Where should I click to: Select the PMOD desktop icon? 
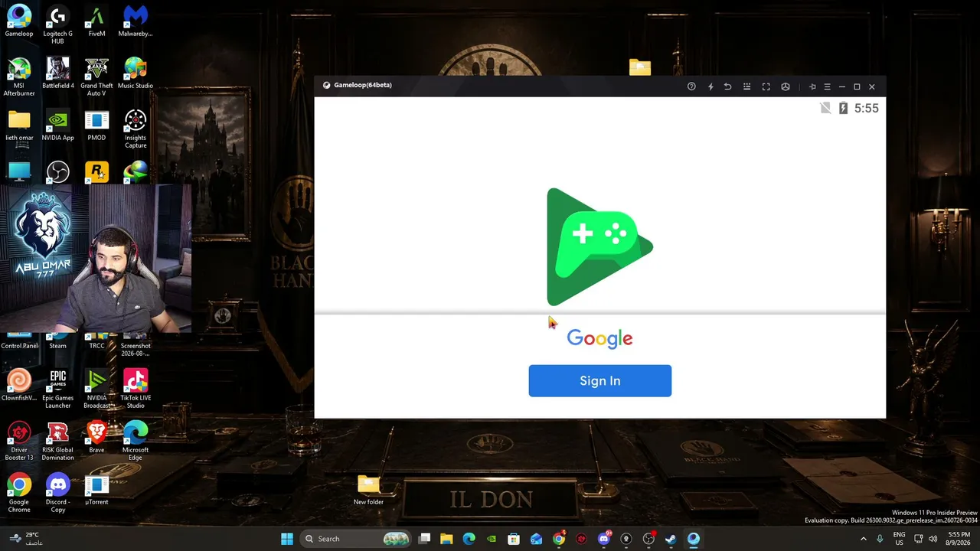pos(96,126)
